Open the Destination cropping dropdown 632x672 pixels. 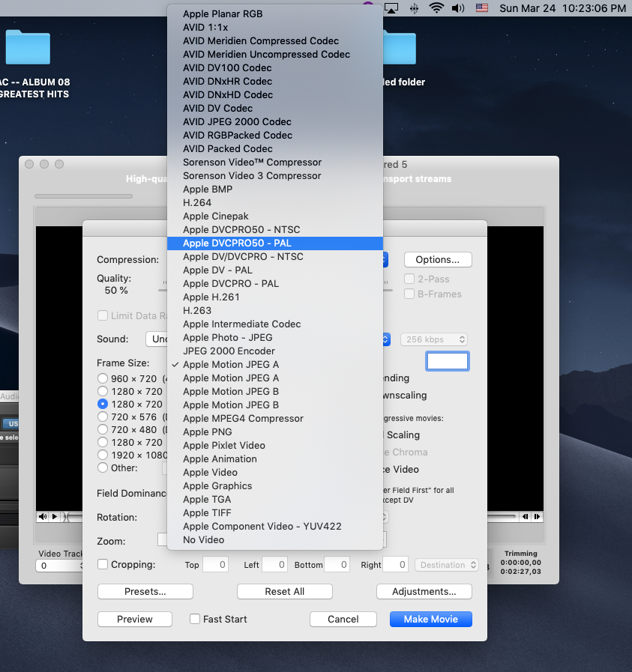tap(446, 565)
